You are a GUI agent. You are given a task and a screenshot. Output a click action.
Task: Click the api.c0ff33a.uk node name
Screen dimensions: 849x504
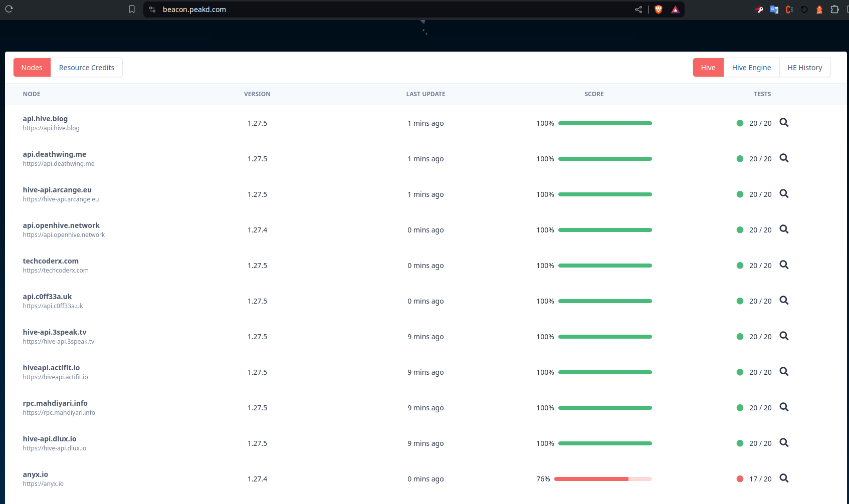(47, 297)
